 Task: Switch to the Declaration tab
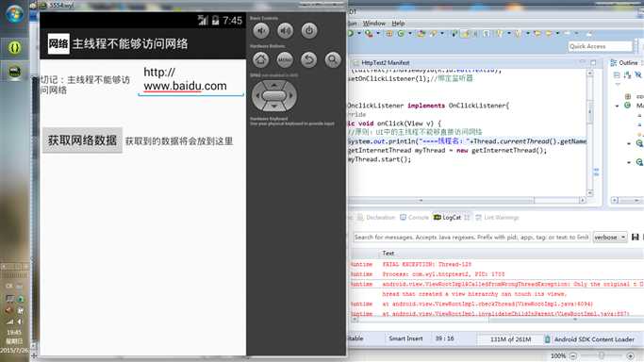pos(376,217)
